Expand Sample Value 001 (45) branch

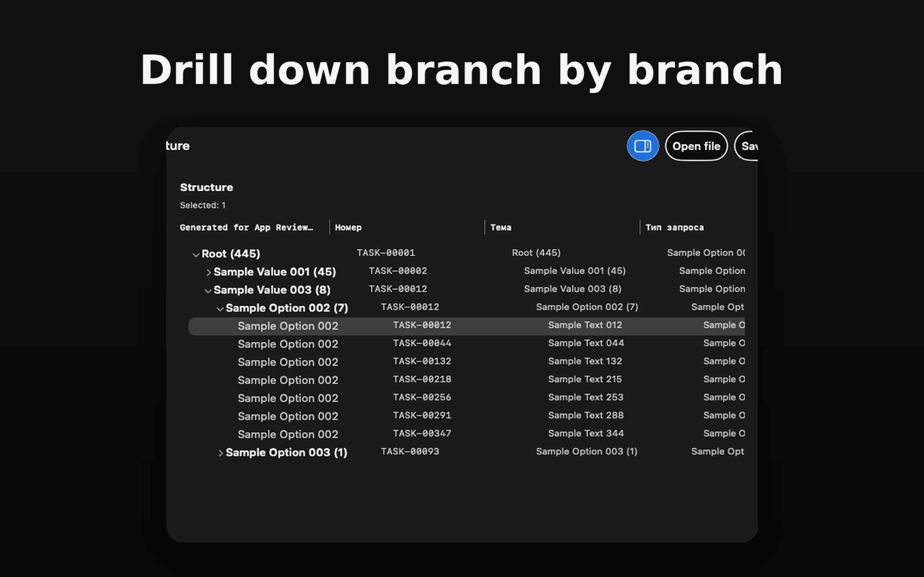(208, 272)
